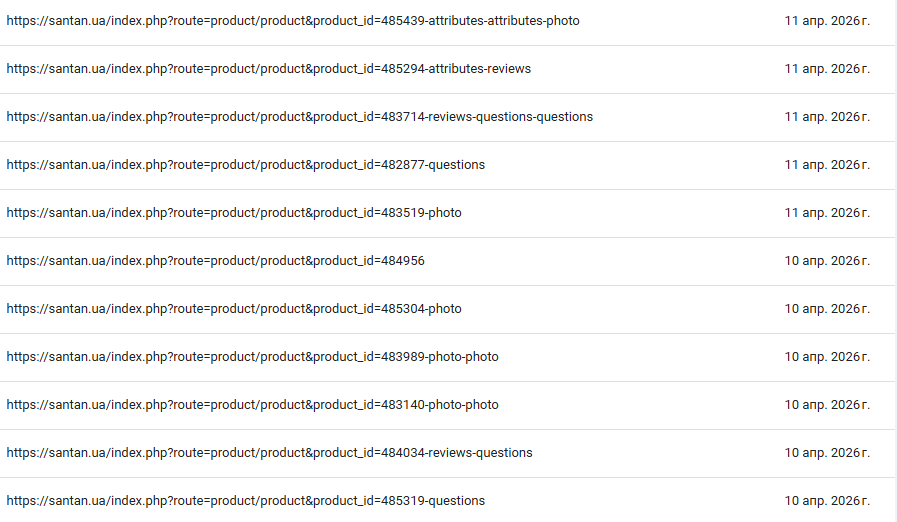Click date of the 483714 row

coord(827,117)
